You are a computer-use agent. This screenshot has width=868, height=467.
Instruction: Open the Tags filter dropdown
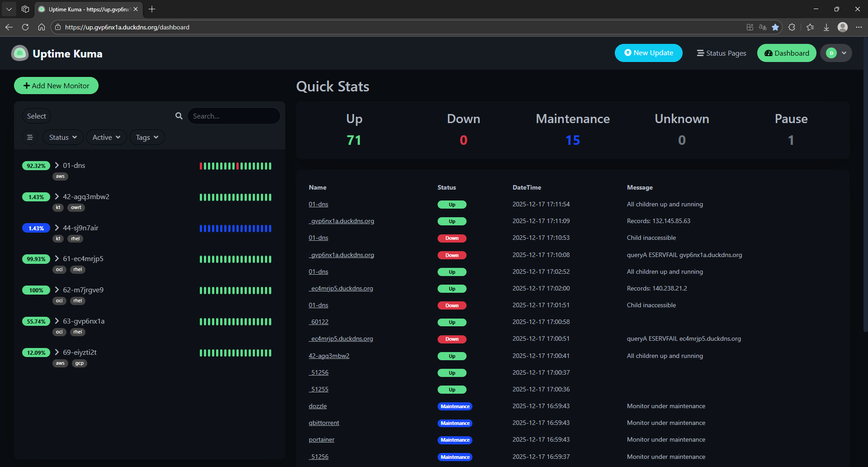click(x=147, y=137)
